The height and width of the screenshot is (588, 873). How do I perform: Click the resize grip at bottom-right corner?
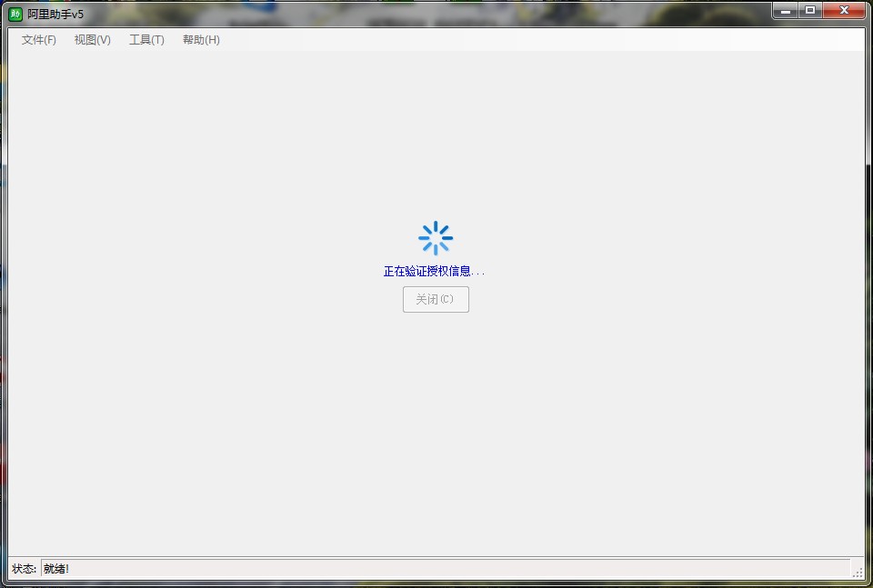pyautogui.click(x=859, y=572)
